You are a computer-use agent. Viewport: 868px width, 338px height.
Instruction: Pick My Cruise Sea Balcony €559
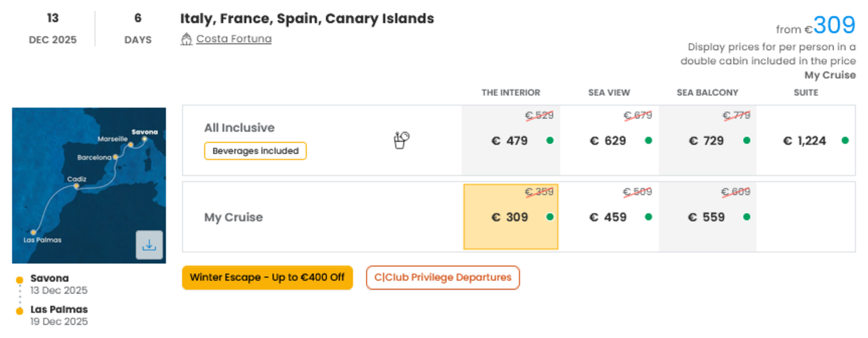click(x=707, y=217)
